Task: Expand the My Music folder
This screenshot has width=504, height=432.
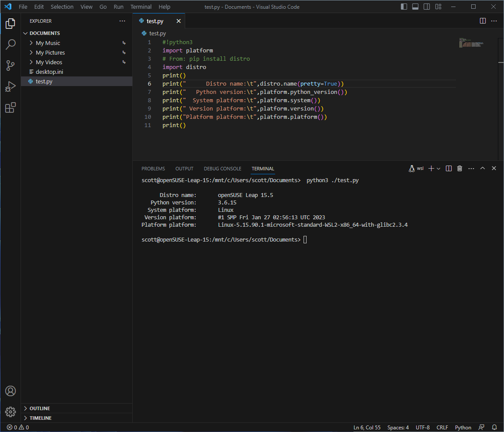Action: [48, 43]
